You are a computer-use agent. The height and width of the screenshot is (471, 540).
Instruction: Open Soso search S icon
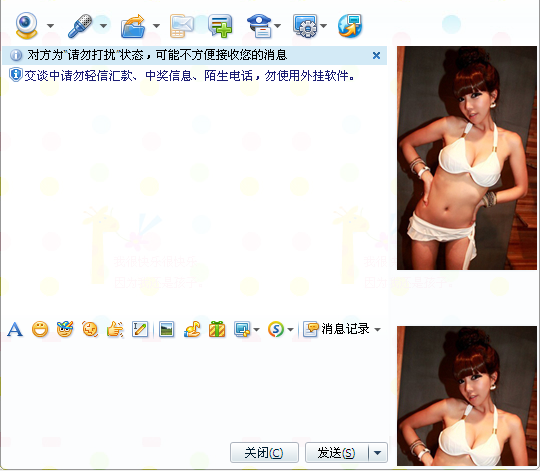pos(276,329)
